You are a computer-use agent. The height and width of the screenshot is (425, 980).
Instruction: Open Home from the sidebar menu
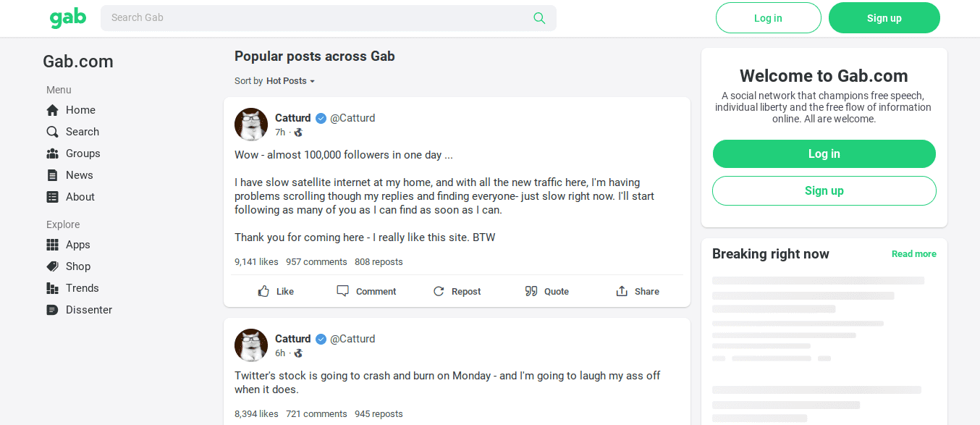(80, 110)
